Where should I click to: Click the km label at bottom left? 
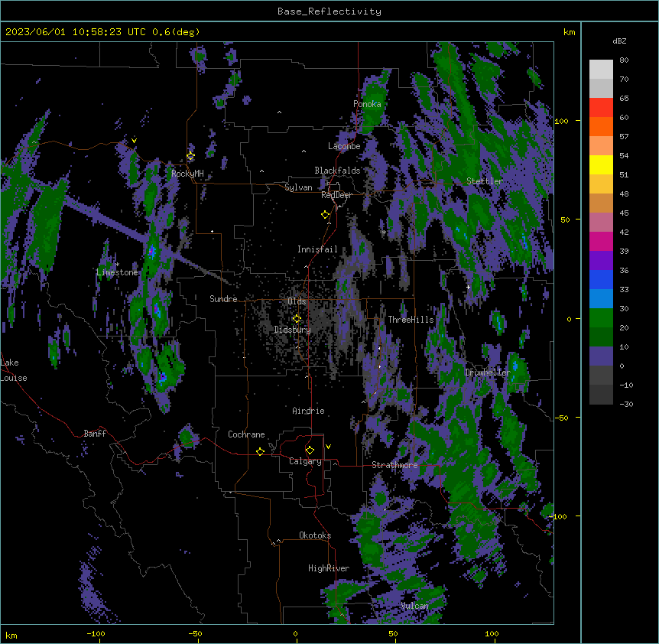(x=11, y=636)
